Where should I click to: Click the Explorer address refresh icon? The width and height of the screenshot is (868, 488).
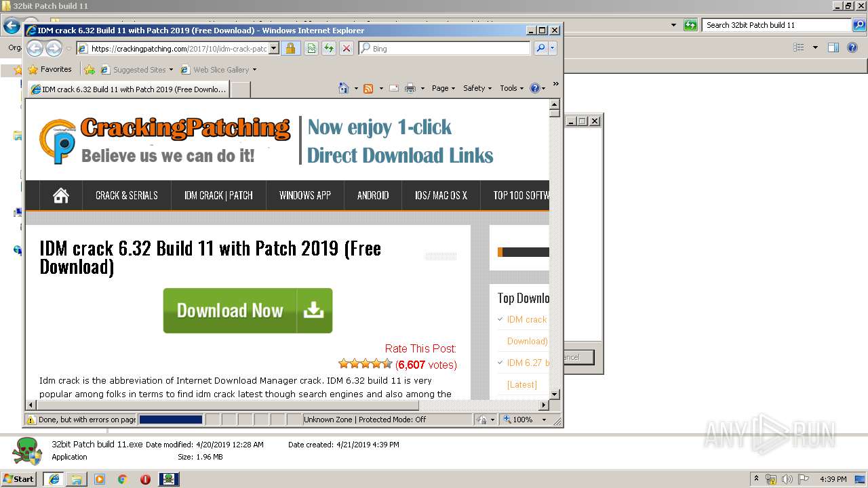(690, 25)
